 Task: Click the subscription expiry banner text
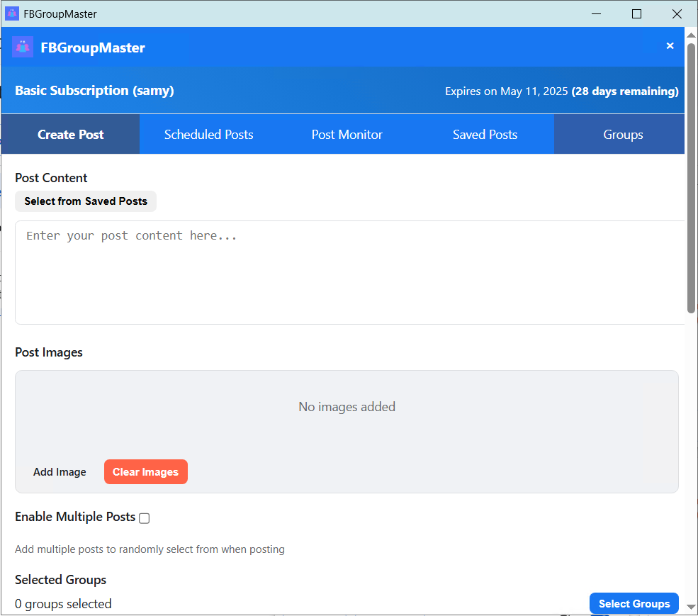pos(561,91)
